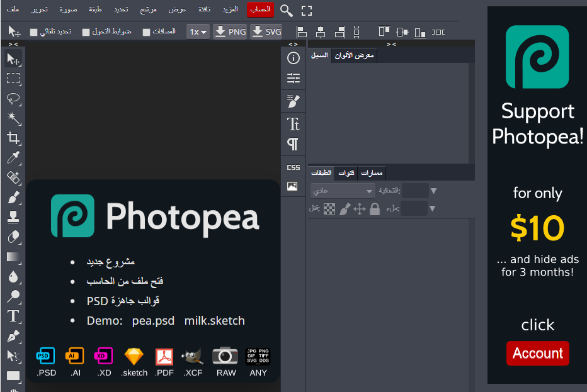Open the صورة Image menu

tap(68, 9)
